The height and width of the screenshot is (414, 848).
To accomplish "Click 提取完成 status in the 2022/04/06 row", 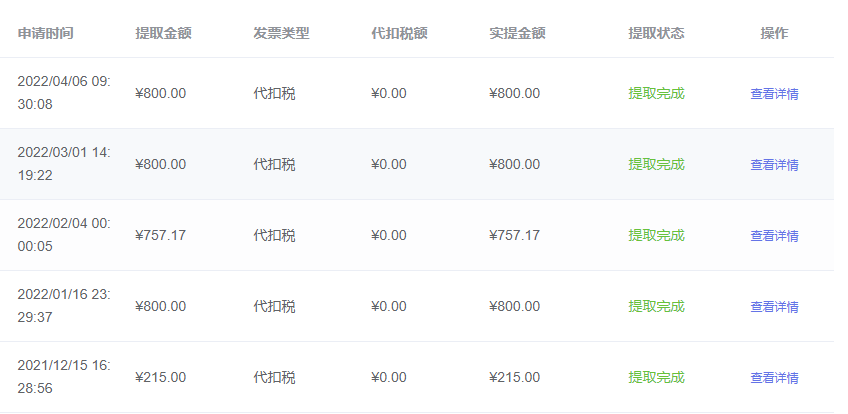I will (x=656, y=94).
